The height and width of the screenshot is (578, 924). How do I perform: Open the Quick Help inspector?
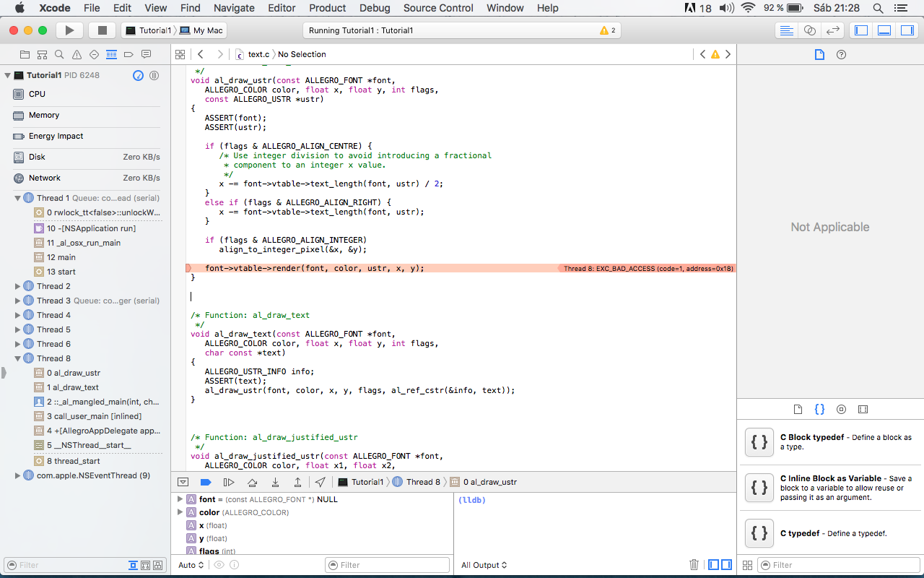tap(841, 55)
